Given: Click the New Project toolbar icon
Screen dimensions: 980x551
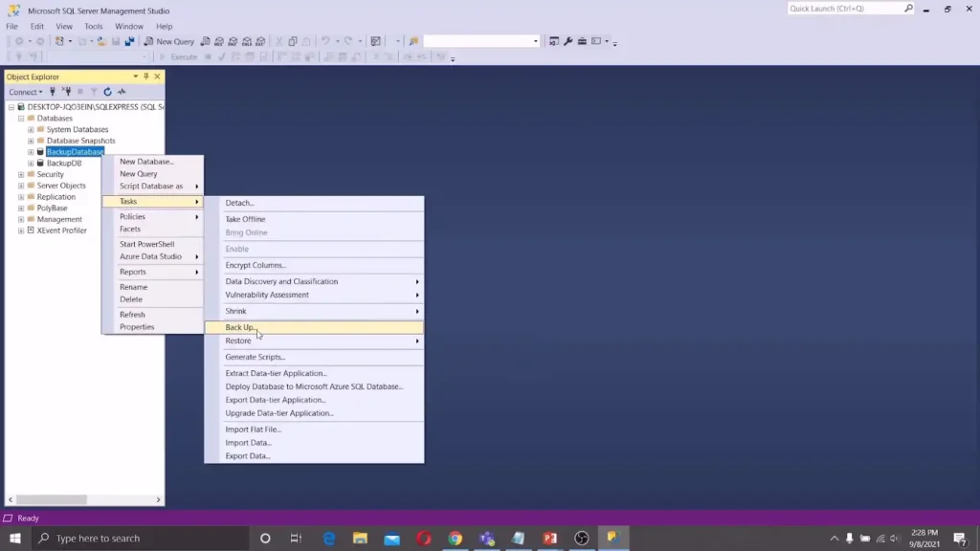Looking at the screenshot, I should pyautogui.click(x=59, y=41).
